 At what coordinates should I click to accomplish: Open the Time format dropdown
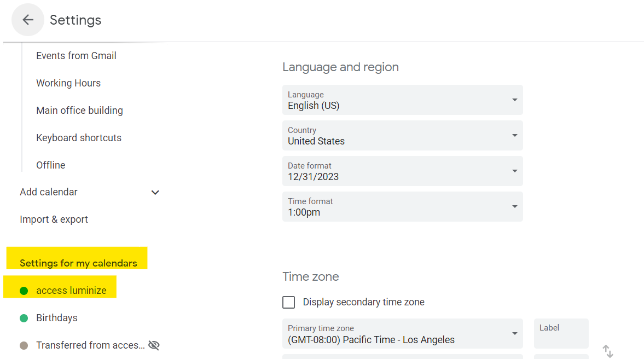coord(402,207)
